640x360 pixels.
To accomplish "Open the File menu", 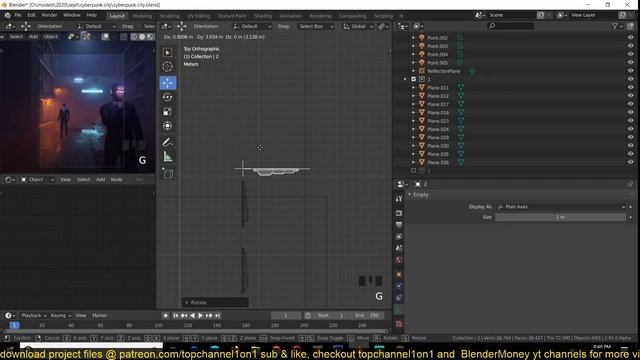I will [x=18, y=15].
